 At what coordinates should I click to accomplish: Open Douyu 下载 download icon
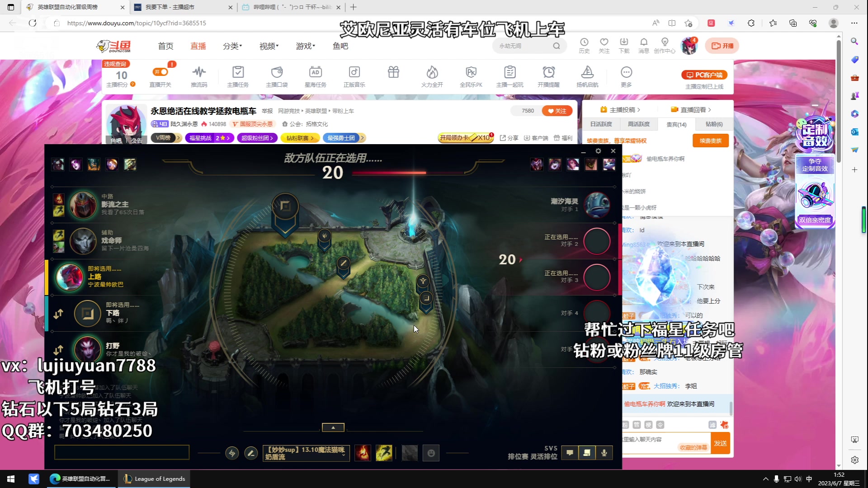624,46
